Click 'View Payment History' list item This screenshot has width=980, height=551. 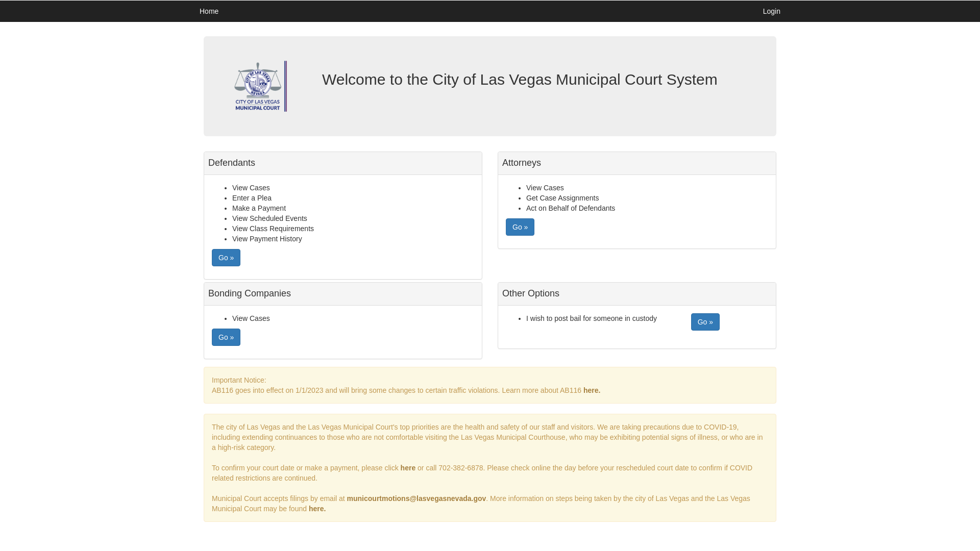click(267, 239)
